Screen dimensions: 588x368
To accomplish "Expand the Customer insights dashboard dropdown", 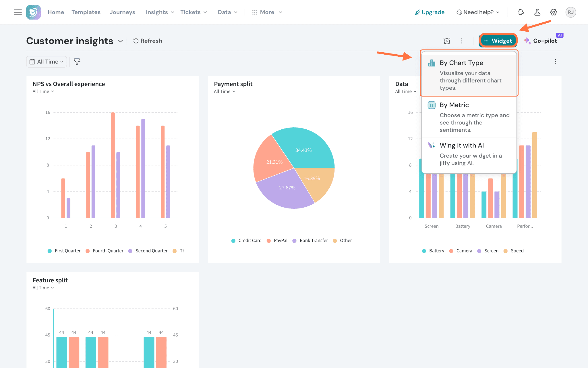I will point(121,41).
